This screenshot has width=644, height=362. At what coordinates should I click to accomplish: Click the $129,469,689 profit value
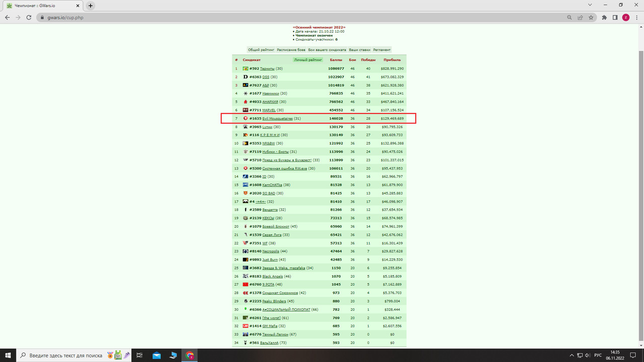click(392, 119)
